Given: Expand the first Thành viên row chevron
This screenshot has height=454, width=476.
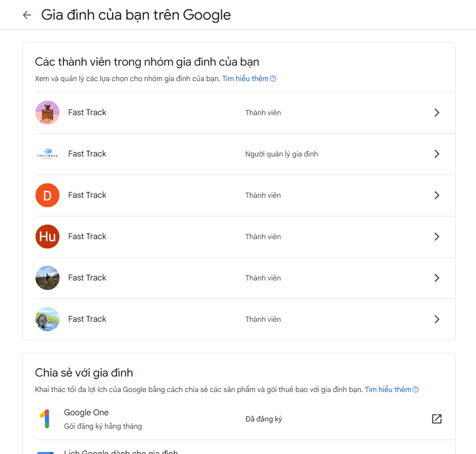Looking at the screenshot, I should pos(437,112).
